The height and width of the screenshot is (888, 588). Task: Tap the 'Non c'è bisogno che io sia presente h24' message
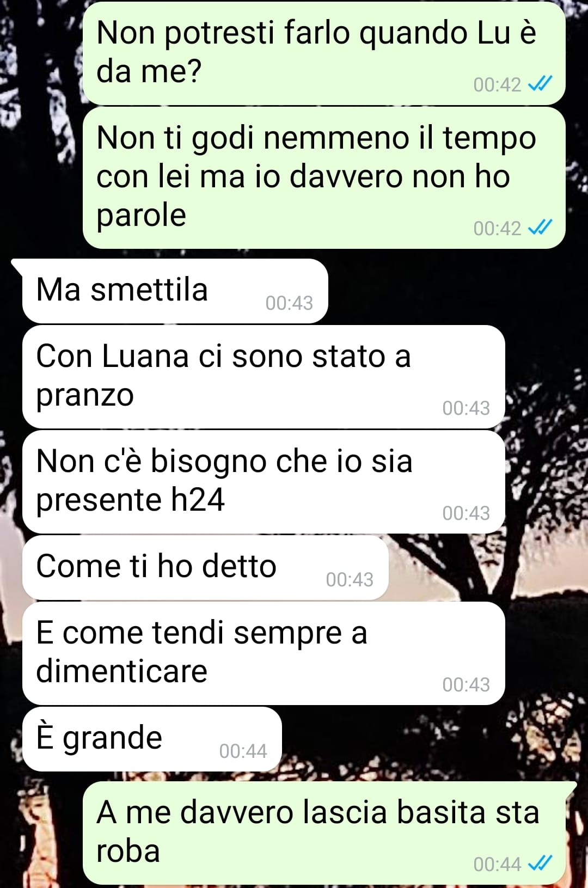264,481
